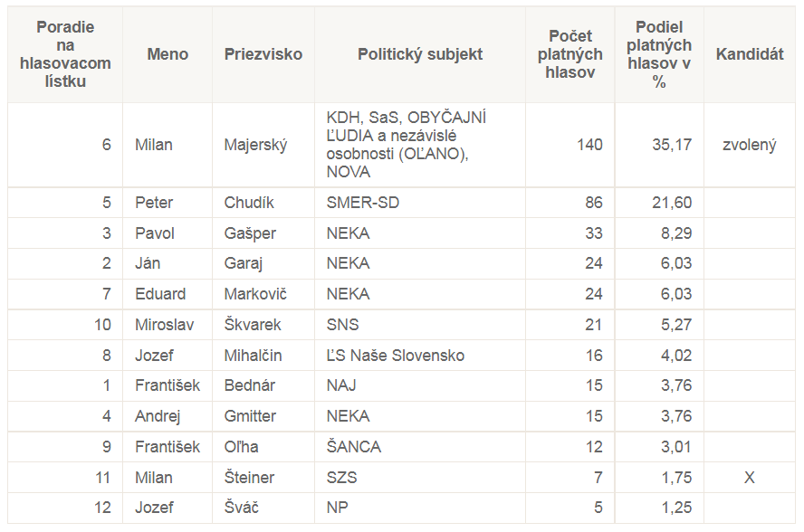Click the 'zvolený' status cell
The image size is (804, 532).
tap(750, 145)
